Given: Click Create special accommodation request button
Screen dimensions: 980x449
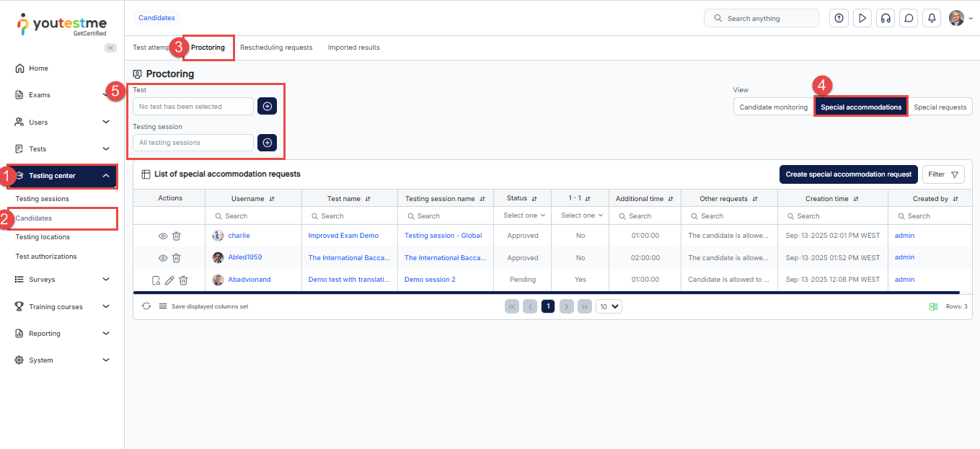Looking at the screenshot, I should pos(848,174).
